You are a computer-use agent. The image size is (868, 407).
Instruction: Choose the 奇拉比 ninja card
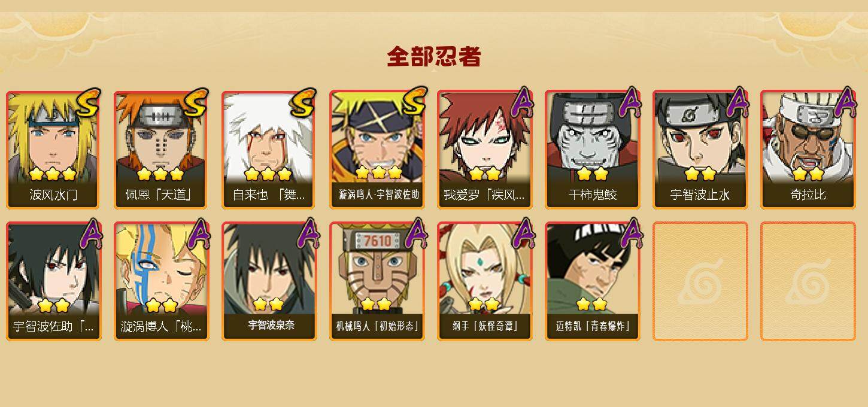coord(808,150)
